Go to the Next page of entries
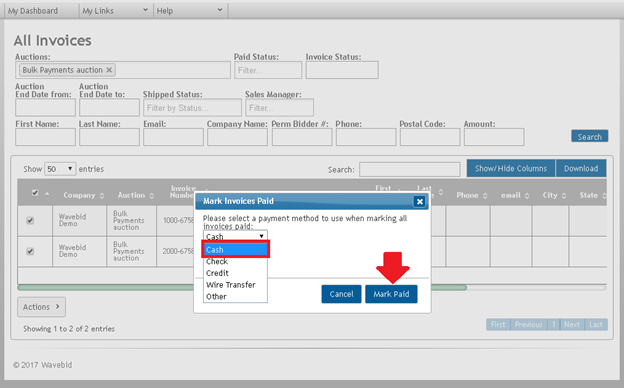 point(572,325)
